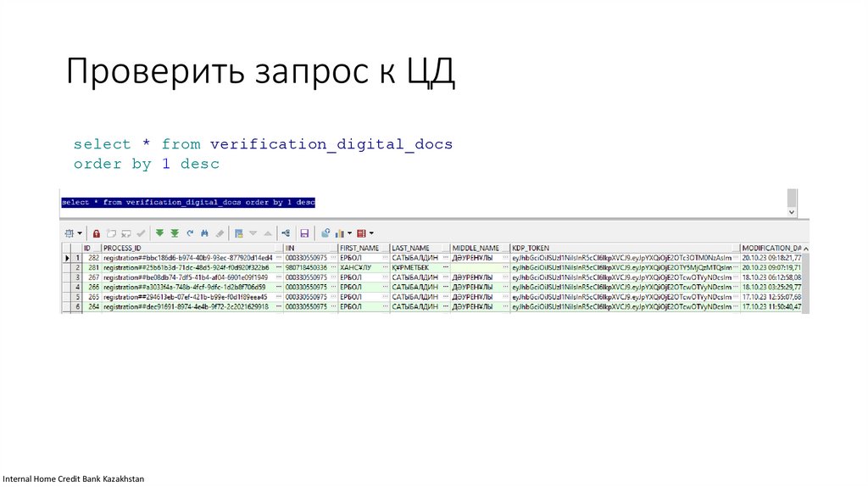868x487 pixels.
Task: Open Find with the binoculars icon
Action: [x=204, y=232]
